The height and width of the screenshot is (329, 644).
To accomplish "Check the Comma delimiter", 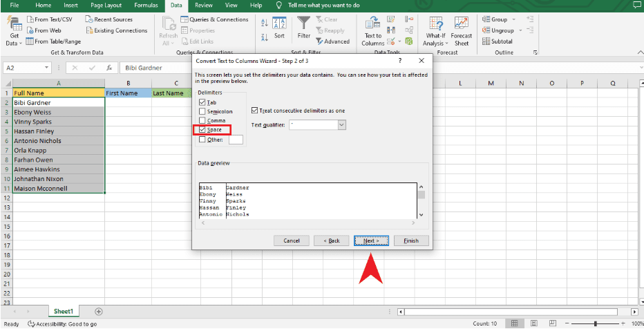I will (x=202, y=120).
